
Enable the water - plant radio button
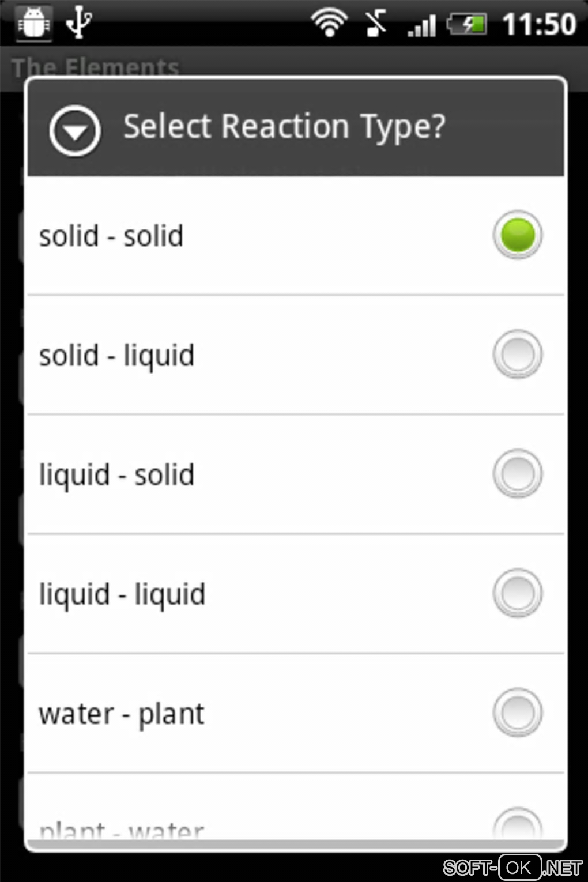click(517, 713)
